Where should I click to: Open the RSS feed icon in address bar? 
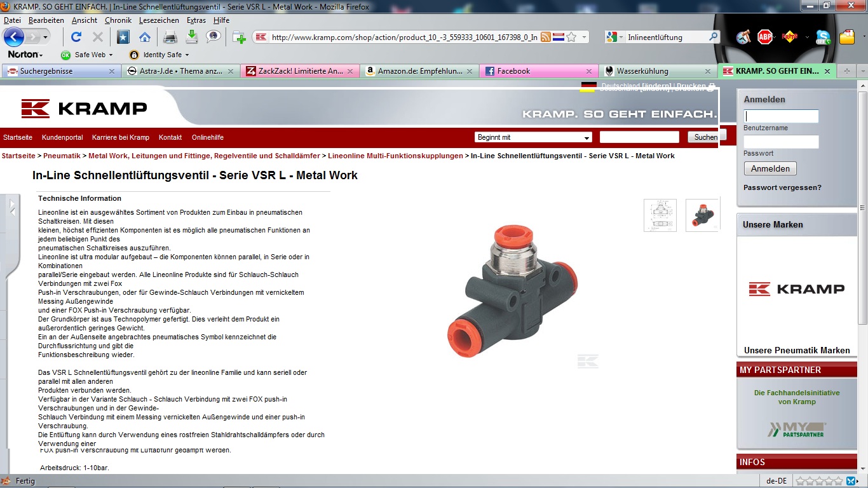[545, 37]
